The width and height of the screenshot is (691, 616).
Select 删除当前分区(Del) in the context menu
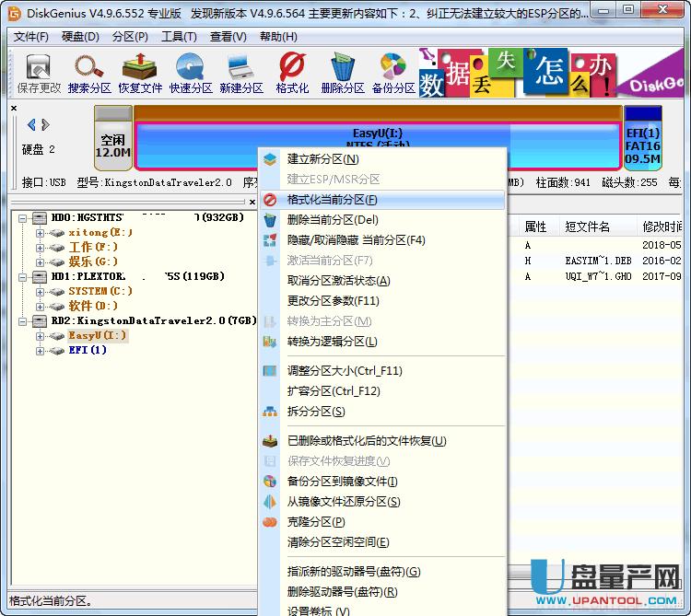[x=332, y=220]
